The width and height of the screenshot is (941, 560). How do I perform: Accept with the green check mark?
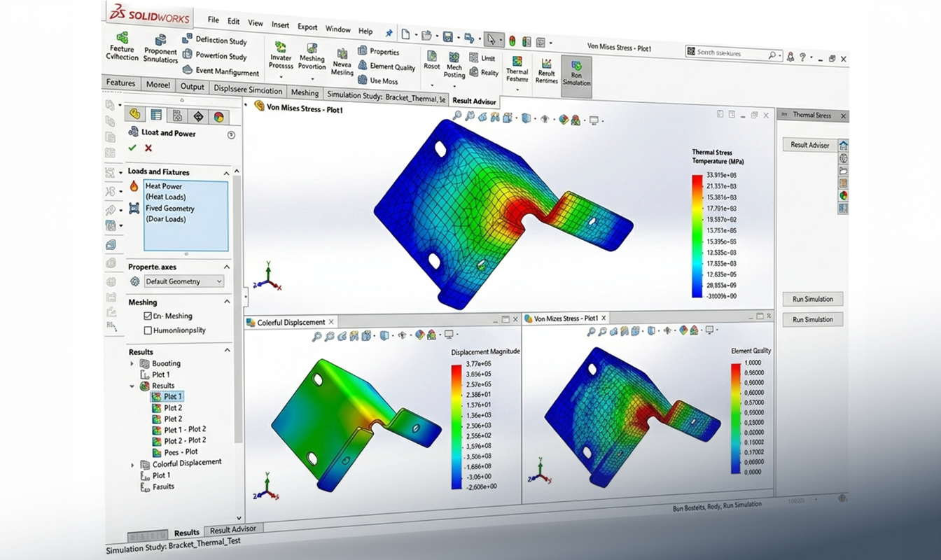point(132,148)
